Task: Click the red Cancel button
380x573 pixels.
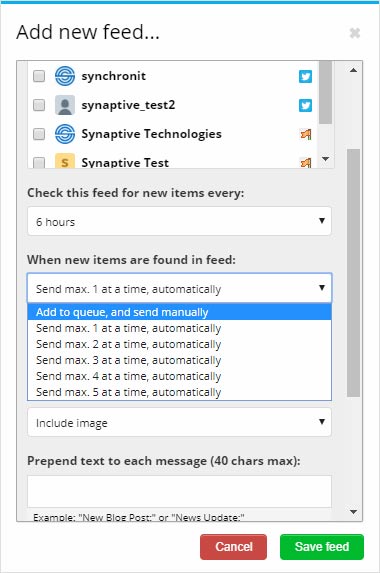Action: tap(233, 547)
